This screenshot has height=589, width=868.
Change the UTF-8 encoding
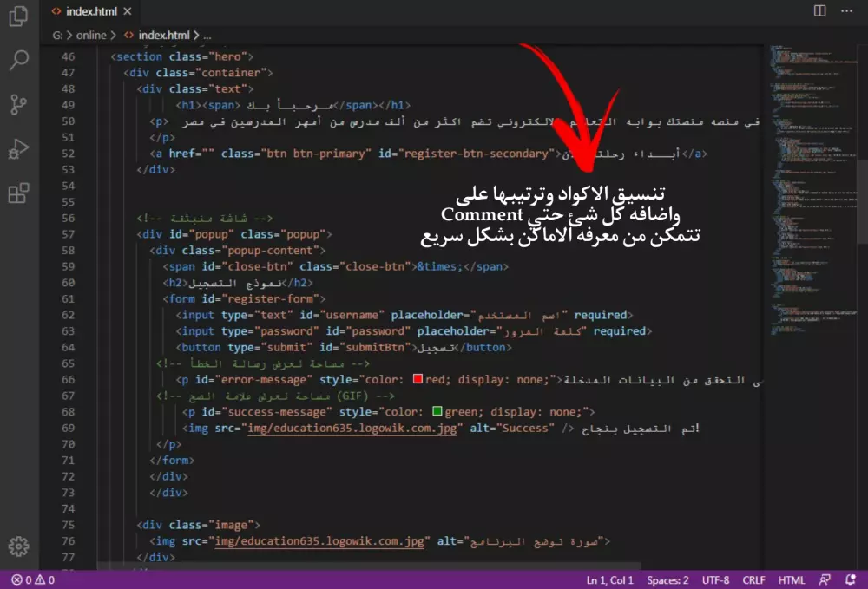coord(715,579)
